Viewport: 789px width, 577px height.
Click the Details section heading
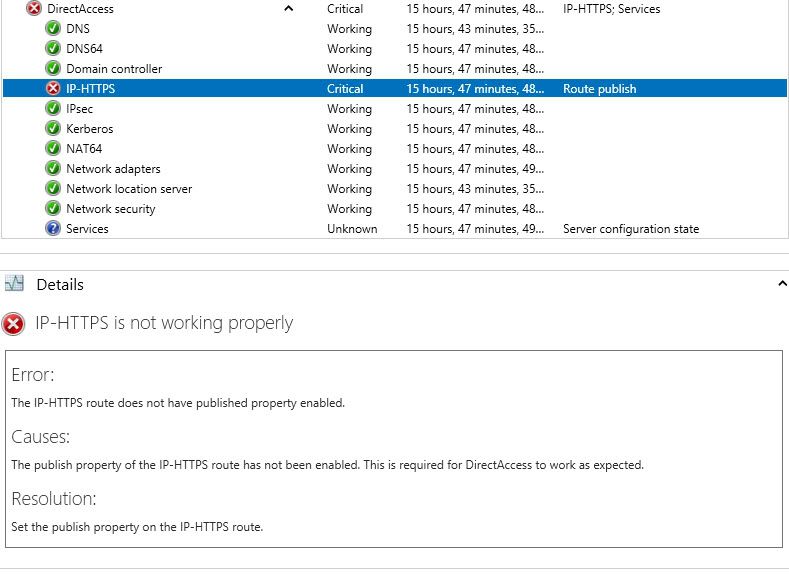(60, 284)
